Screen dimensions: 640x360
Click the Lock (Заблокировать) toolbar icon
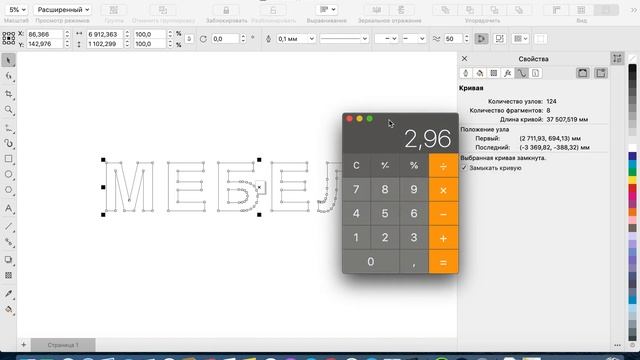(x=226, y=10)
